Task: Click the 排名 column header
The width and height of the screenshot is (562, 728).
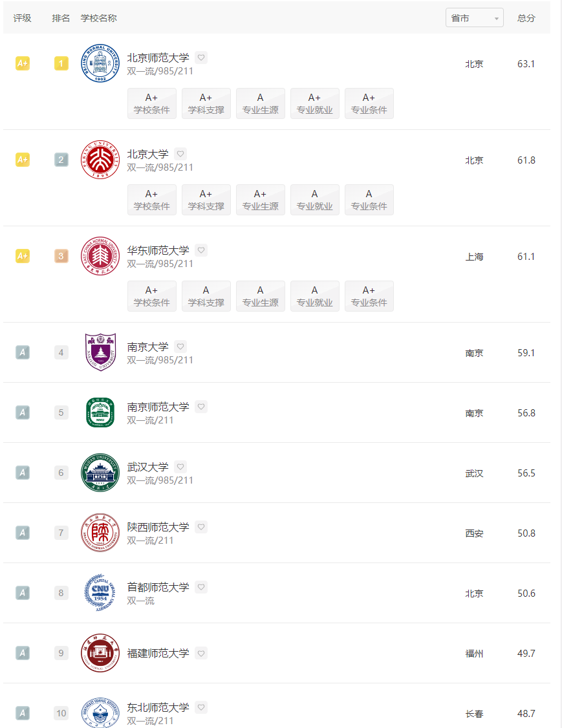Action: click(61, 18)
